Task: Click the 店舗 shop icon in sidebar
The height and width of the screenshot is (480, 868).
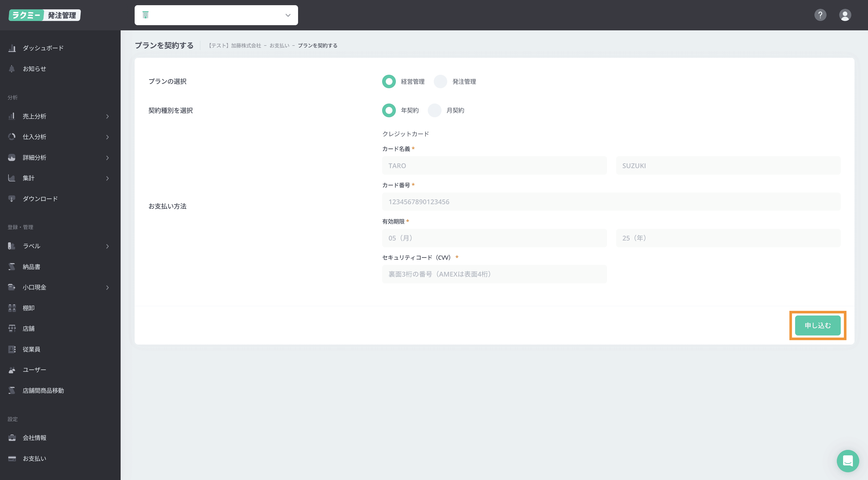Action: (x=12, y=328)
